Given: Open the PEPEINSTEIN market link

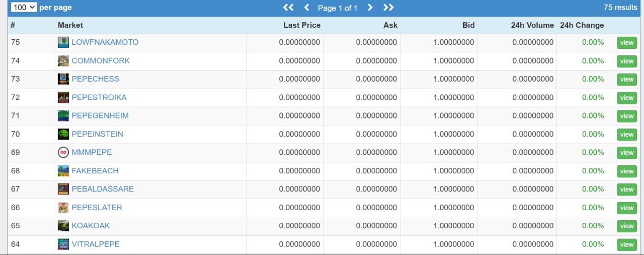Looking at the screenshot, I should pos(98,134).
